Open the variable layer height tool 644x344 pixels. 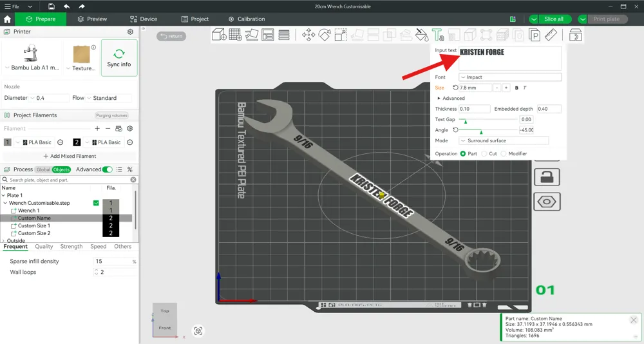click(x=284, y=35)
